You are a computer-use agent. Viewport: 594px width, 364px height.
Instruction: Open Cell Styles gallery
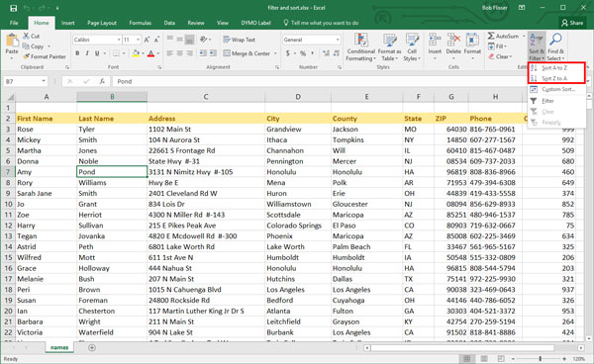(x=412, y=46)
